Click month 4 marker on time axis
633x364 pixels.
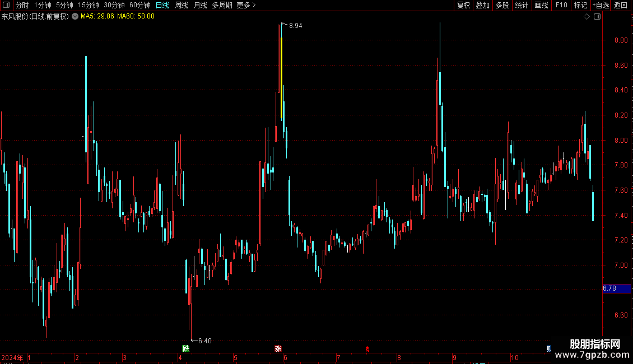tap(180, 357)
